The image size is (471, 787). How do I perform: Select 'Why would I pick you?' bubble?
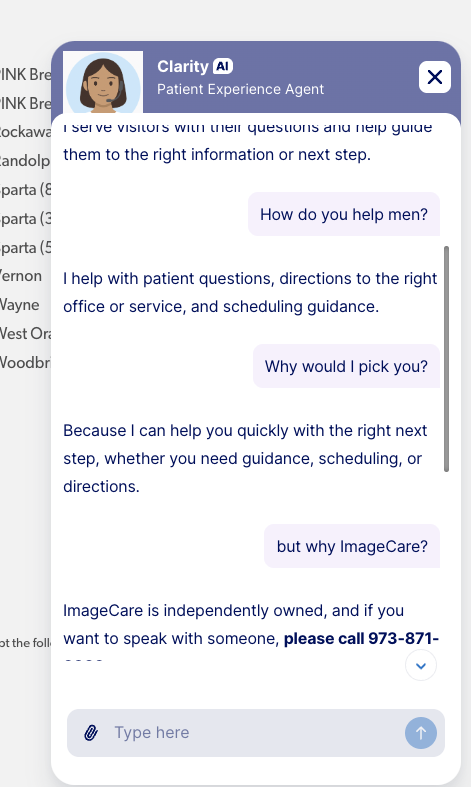tap(346, 366)
